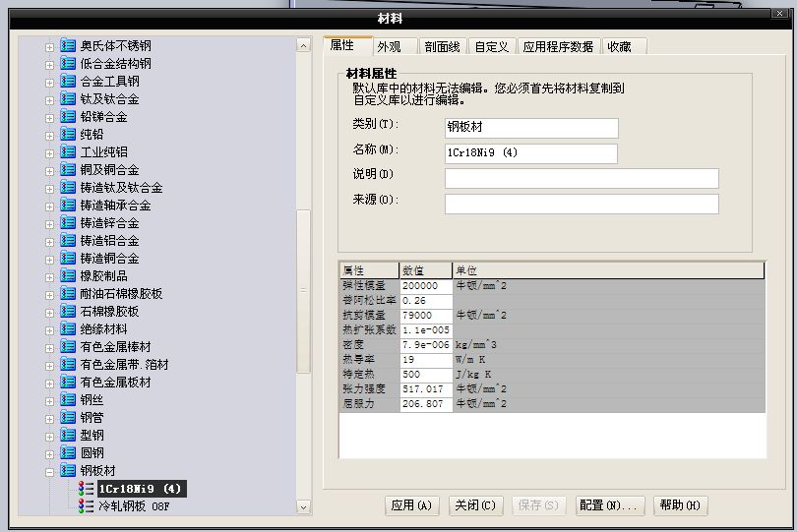The width and height of the screenshot is (797, 532).
Task: Switch to the 外观 tab
Action: tap(395, 47)
